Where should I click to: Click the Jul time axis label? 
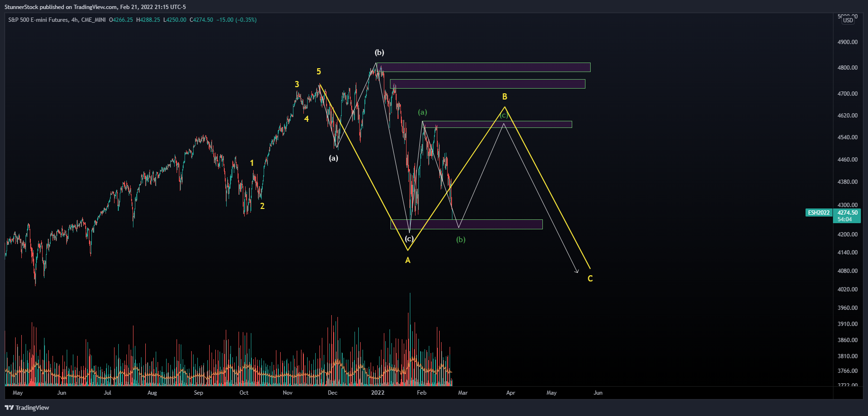click(x=107, y=393)
